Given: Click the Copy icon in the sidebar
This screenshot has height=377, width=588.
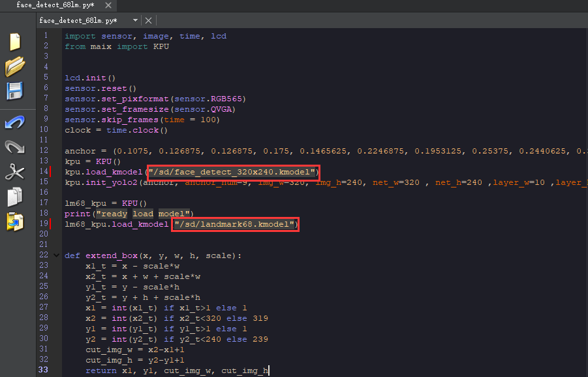Looking at the screenshot, I should click(x=14, y=196).
